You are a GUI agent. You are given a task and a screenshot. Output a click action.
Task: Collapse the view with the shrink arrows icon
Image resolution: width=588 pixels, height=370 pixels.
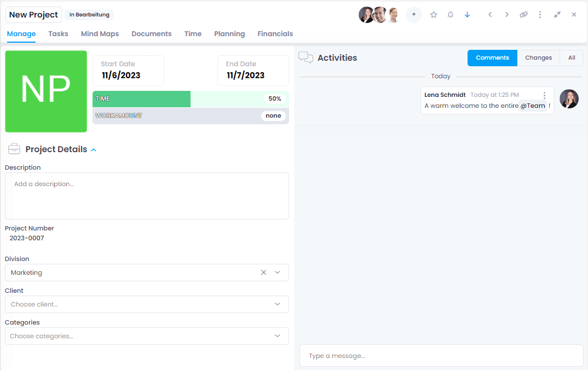click(x=557, y=14)
